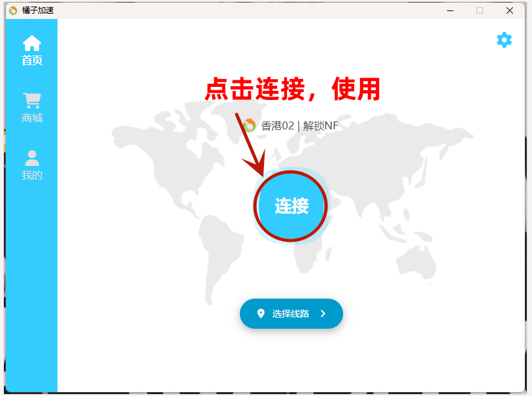532x396 pixels.
Task: Open the settings gear icon
Action: pos(504,40)
